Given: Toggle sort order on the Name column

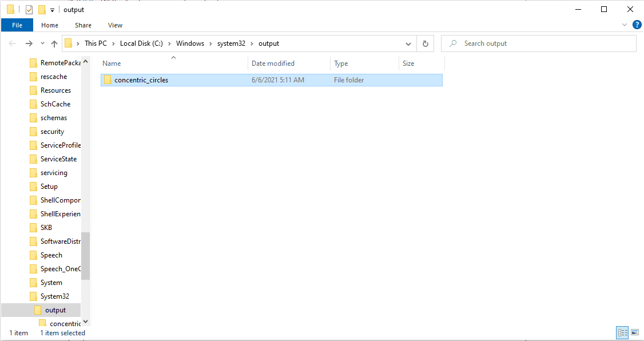Looking at the screenshot, I should click(x=111, y=63).
